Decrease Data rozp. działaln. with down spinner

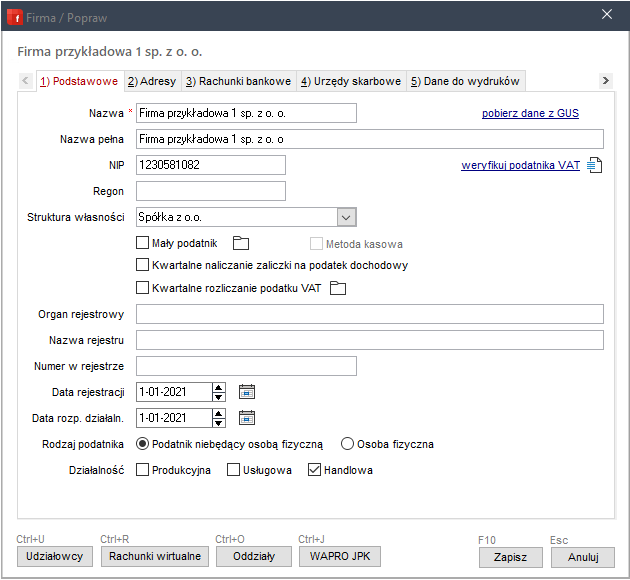point(220,423)
